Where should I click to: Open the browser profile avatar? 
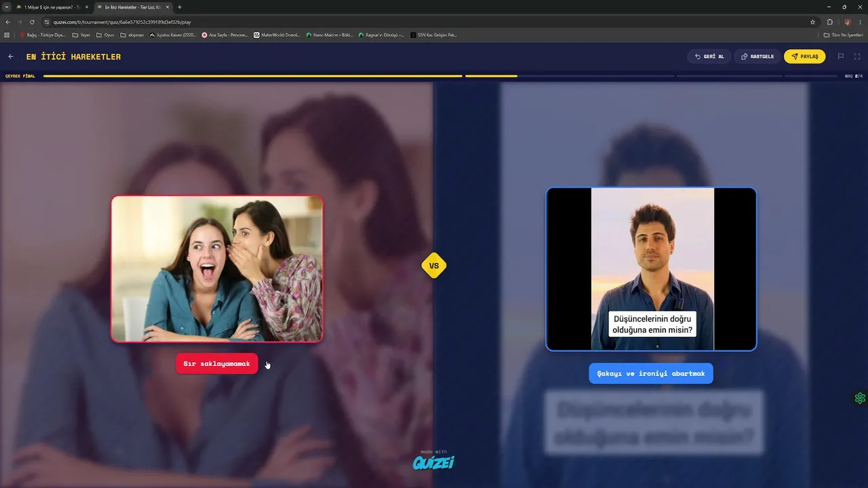coord(847,22)
